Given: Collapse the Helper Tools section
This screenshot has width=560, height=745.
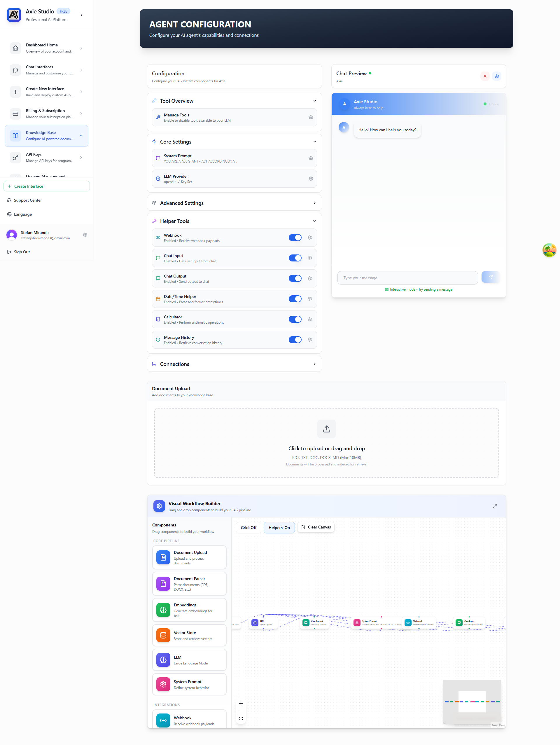Looking at the screenshot, I should pyautogui.click(x=314, y=221).
